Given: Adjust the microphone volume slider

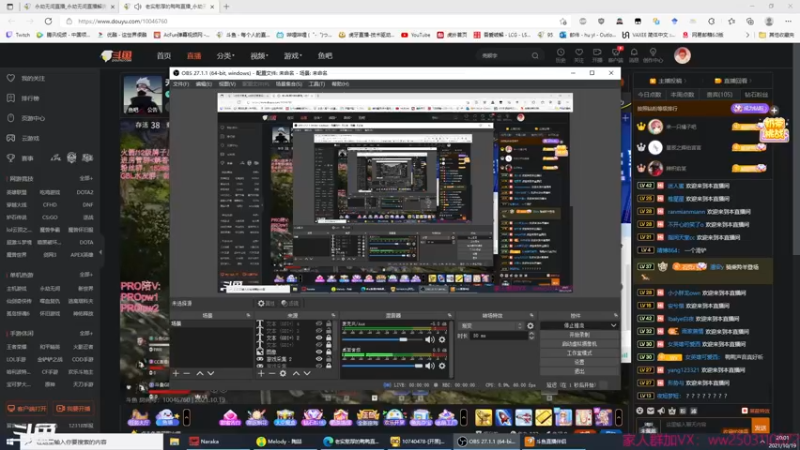Looking at the screenshot, I should [x=382, y=339].
